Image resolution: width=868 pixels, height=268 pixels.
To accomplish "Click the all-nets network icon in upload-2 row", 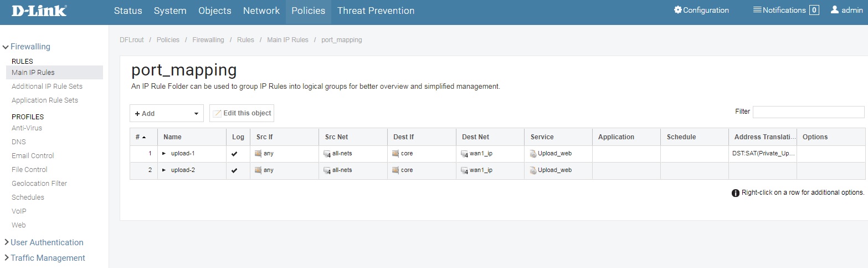I will (x=327, y=170).
